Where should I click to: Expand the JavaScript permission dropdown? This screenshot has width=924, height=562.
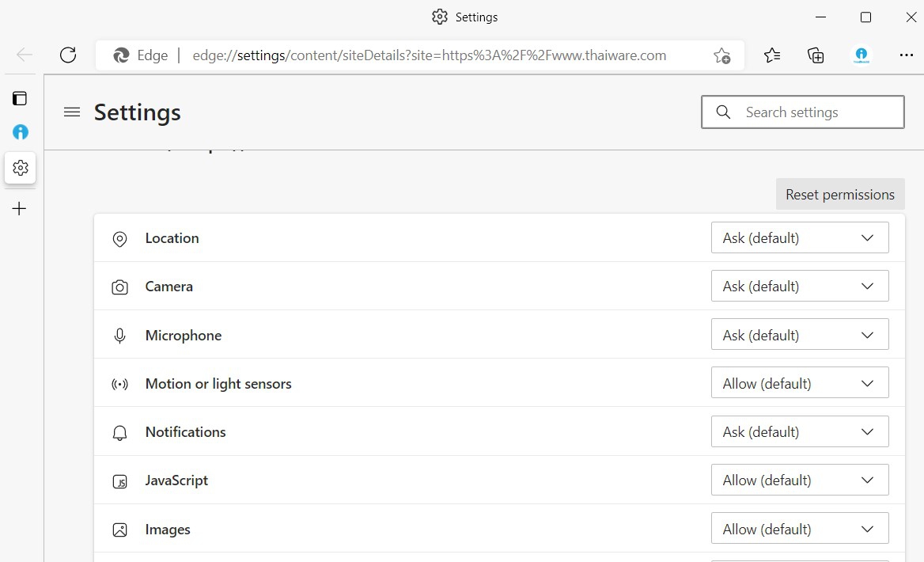pos(799,480)
